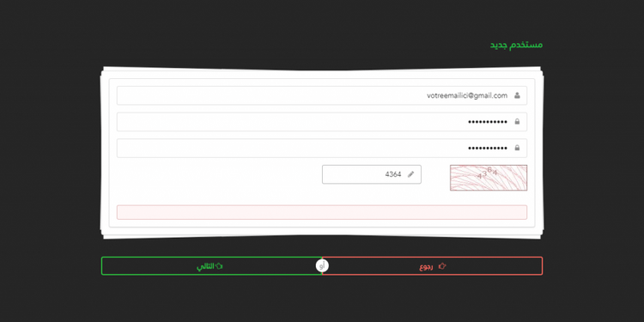Viewport: 644px width, 322px height.
Task: Click the pencil icon in captcha field
Action: (x=410, y=174)
